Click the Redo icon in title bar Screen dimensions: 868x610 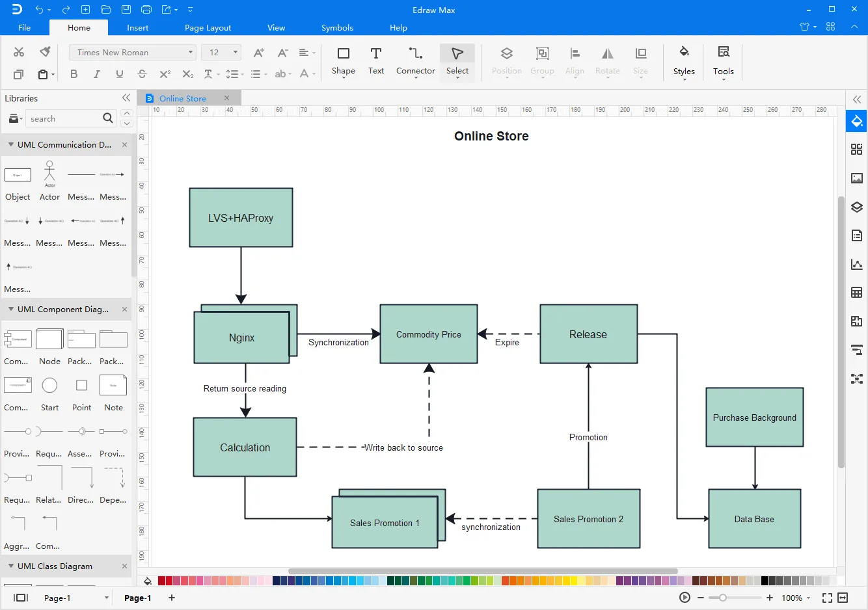coord(66,10)
